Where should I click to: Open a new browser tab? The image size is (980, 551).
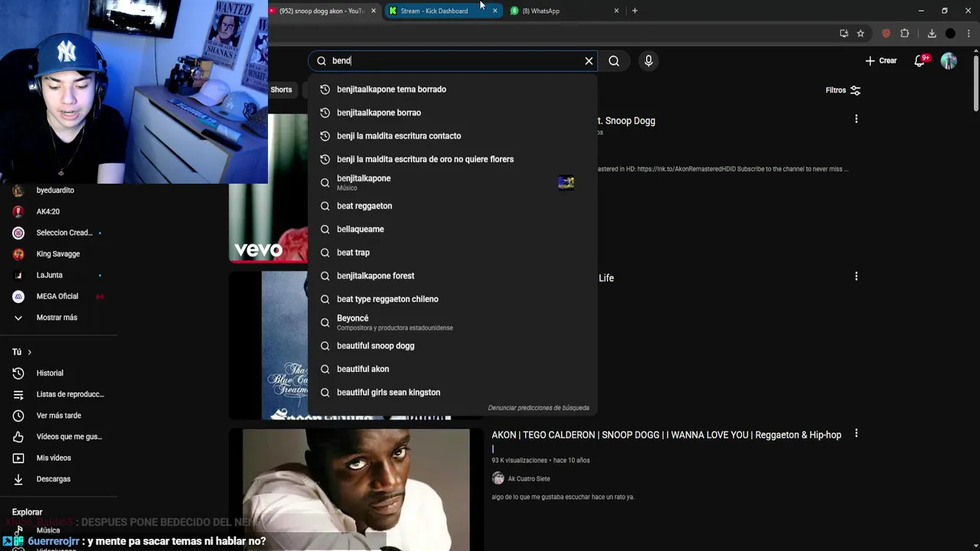(635, 11)
